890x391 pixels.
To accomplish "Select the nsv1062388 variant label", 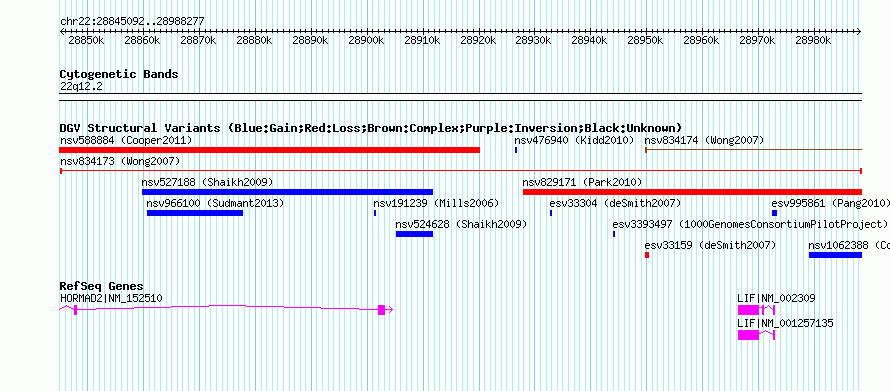I will [849, 245].
